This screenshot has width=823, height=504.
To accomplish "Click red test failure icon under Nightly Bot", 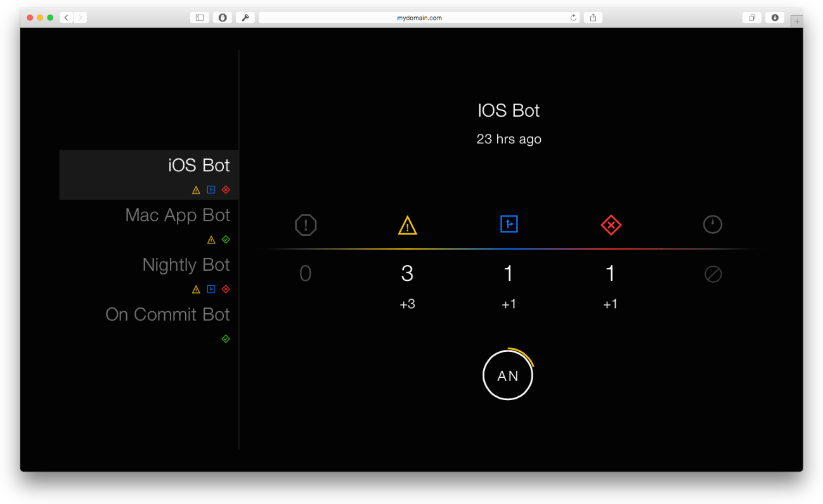I will [x=226, y=289].
